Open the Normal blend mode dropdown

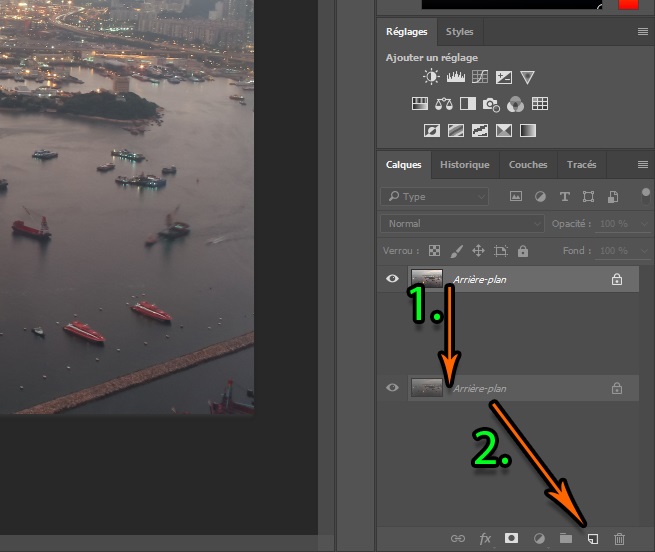(x=462, y=224)
